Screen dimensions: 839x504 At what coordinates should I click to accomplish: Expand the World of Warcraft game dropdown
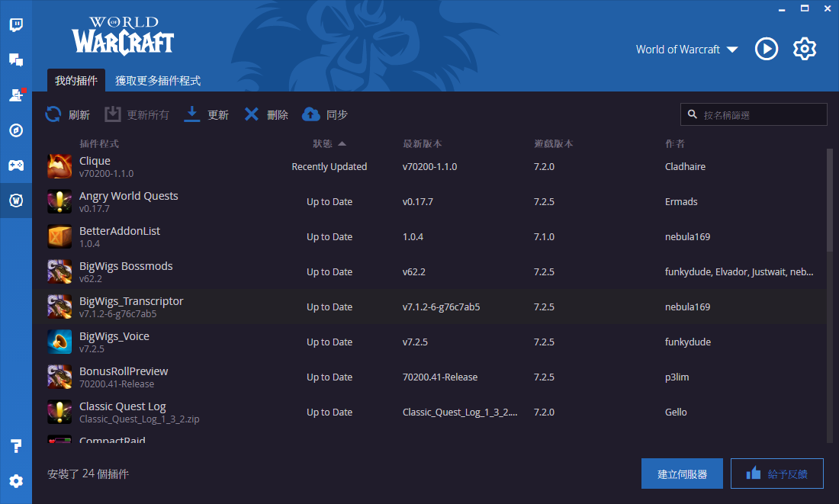[x=686, y=50]
